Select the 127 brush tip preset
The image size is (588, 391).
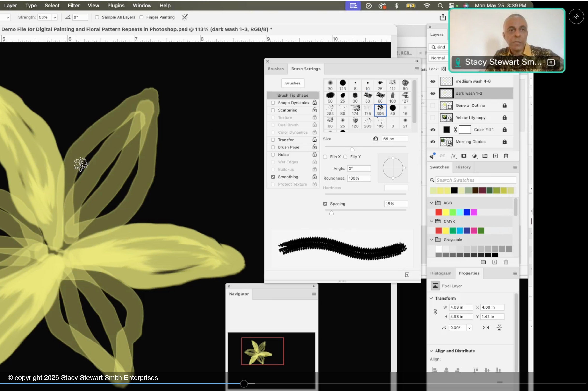tap(405, 98)
